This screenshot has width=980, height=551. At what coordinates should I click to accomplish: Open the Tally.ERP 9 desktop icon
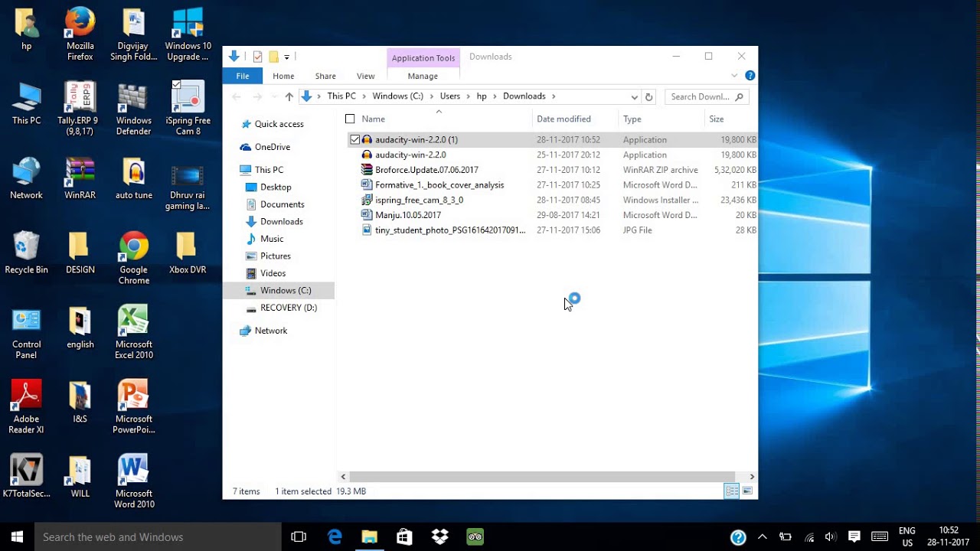[x=80, y=109]
